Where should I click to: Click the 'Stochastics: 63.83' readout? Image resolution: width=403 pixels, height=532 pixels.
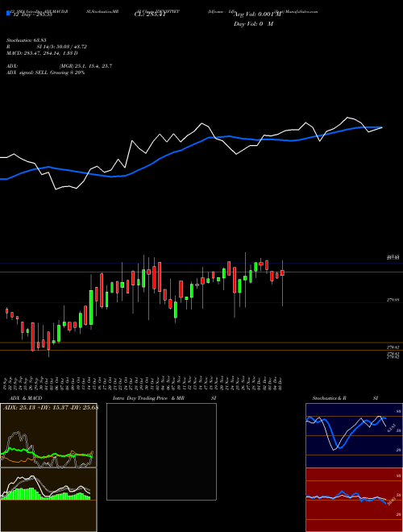pos(27,40)
